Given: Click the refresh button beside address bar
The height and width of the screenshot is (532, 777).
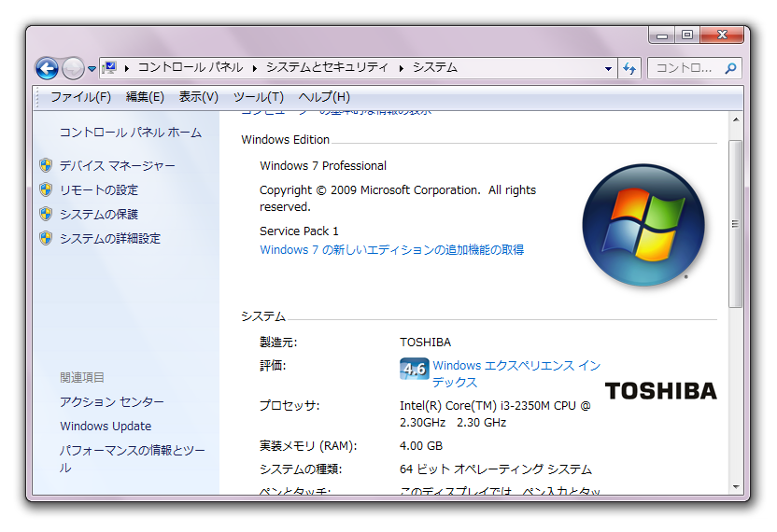Looking at the screenshot, I should pyautogui.click(x=629, y=68).
